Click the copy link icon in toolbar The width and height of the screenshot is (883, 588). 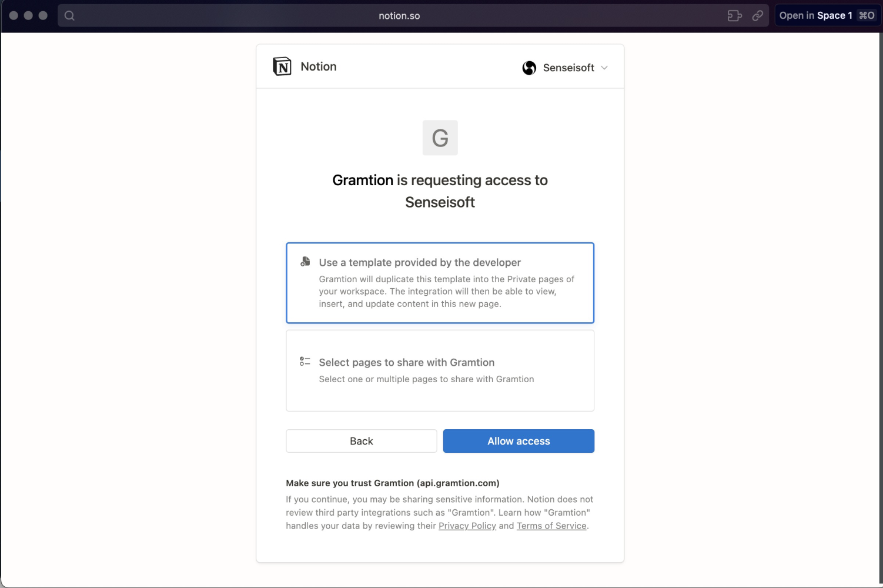758,16
